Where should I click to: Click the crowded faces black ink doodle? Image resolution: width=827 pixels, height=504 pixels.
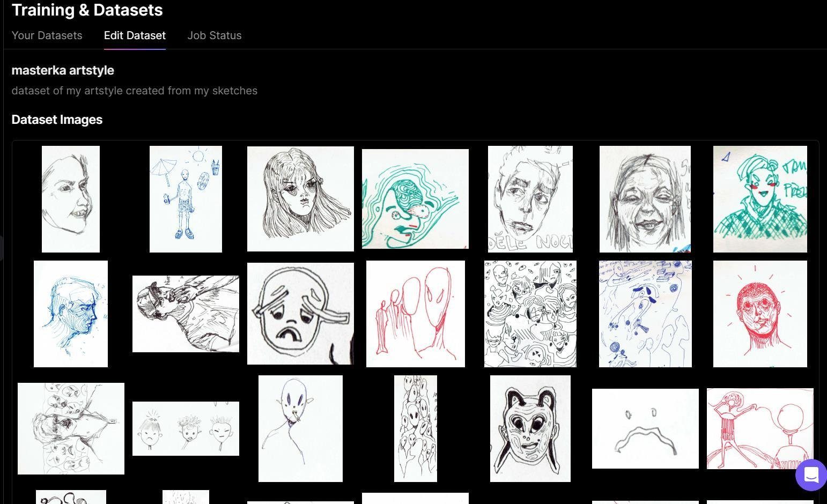click(x=530, y=314)
